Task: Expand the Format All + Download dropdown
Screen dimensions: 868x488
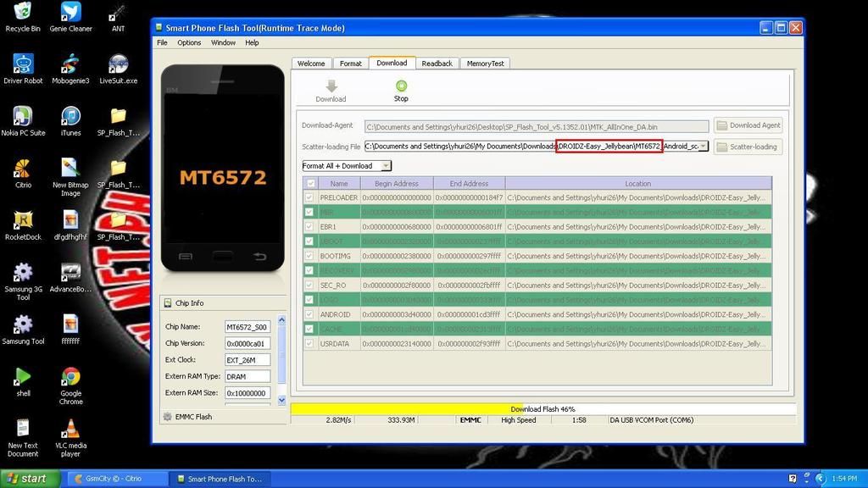Action: (x=386, y=166)
